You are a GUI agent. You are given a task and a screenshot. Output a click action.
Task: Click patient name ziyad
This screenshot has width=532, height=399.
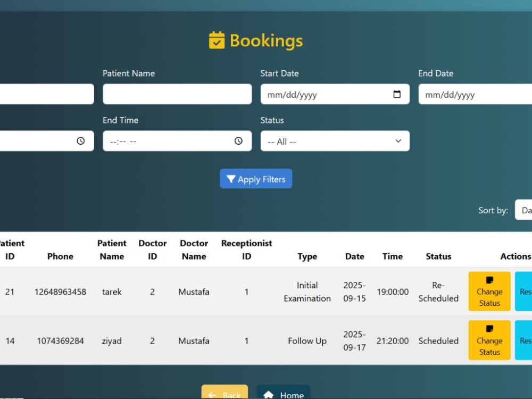(112, 340)
